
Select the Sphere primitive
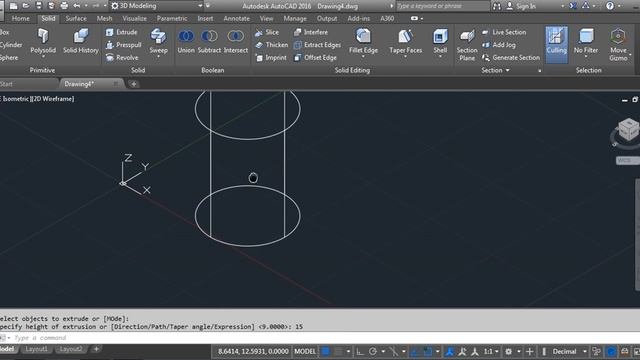tap(9, 58)
